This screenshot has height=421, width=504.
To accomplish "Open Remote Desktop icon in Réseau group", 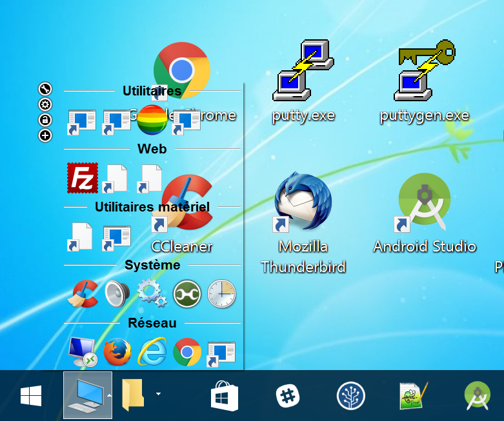I will click(x=83, y=351).
